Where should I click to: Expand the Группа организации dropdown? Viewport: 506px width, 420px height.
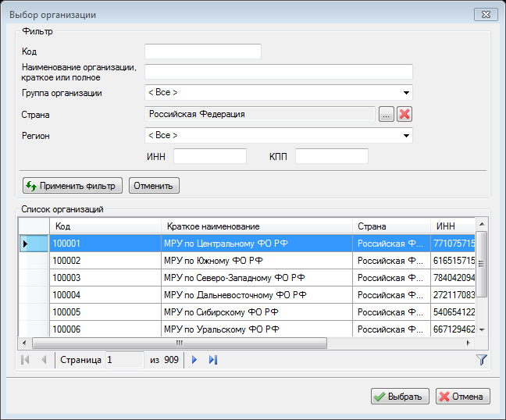click(406, 93)
